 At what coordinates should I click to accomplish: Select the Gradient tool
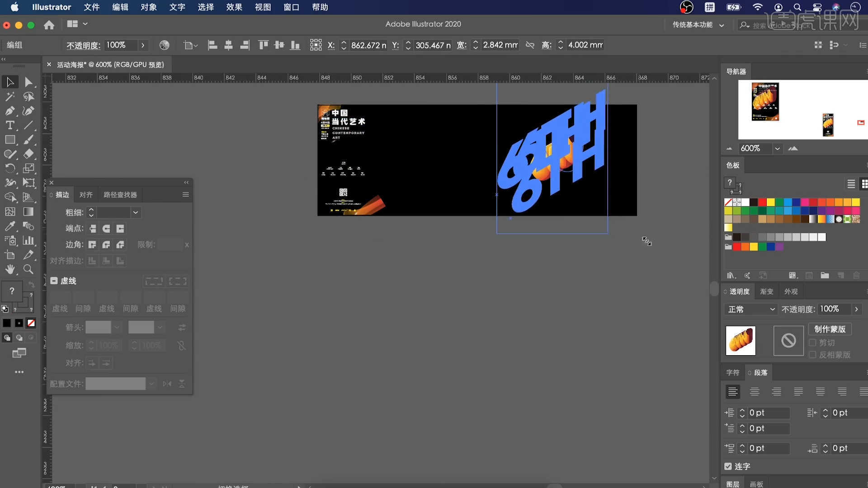(x=28, y=211)
